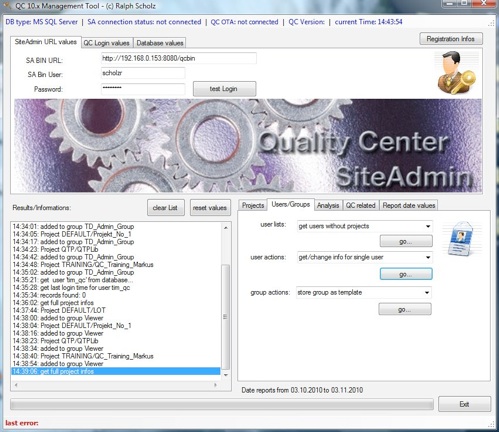
Task: Click into the SA BIN URL field
Action: [x=179, y=58]
